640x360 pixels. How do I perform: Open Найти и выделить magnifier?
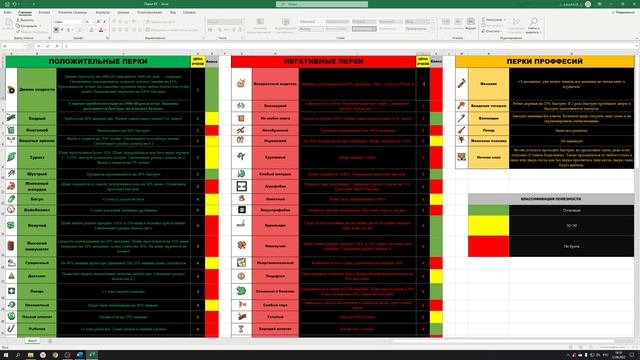coord(534,25)
